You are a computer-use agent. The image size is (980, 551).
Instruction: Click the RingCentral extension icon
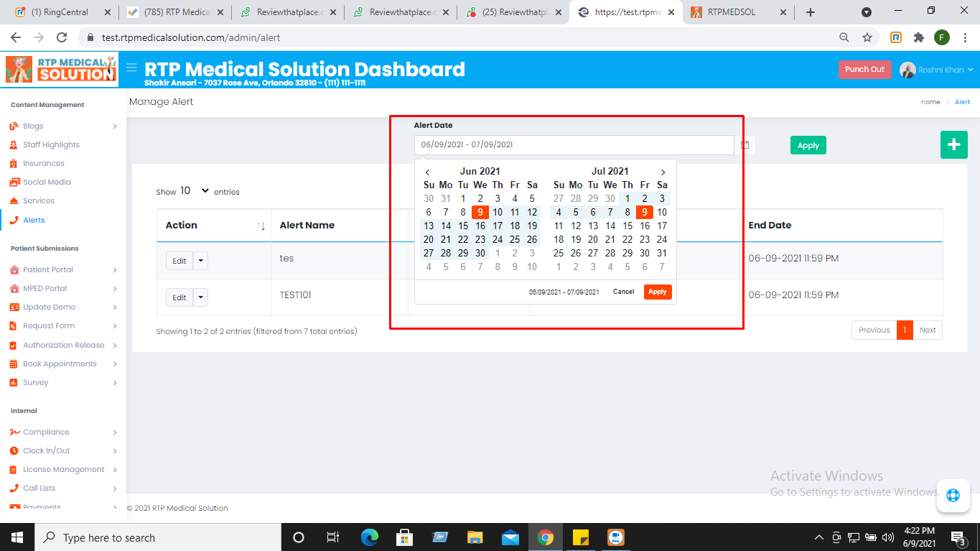click(x=896, y=37)
